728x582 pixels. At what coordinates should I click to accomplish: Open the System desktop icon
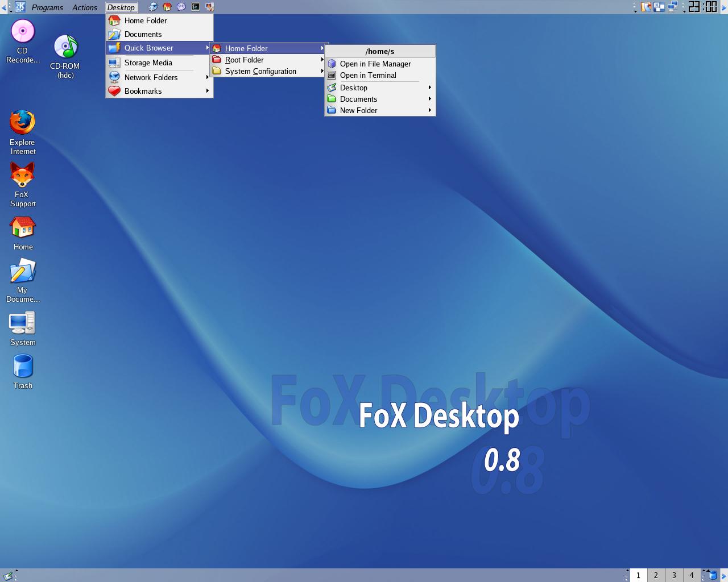coord(23,329)
